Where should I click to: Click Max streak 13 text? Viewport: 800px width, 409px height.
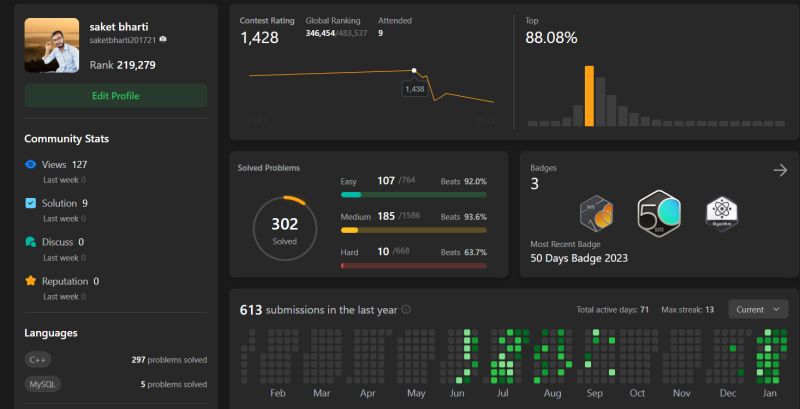coord(687,310)
